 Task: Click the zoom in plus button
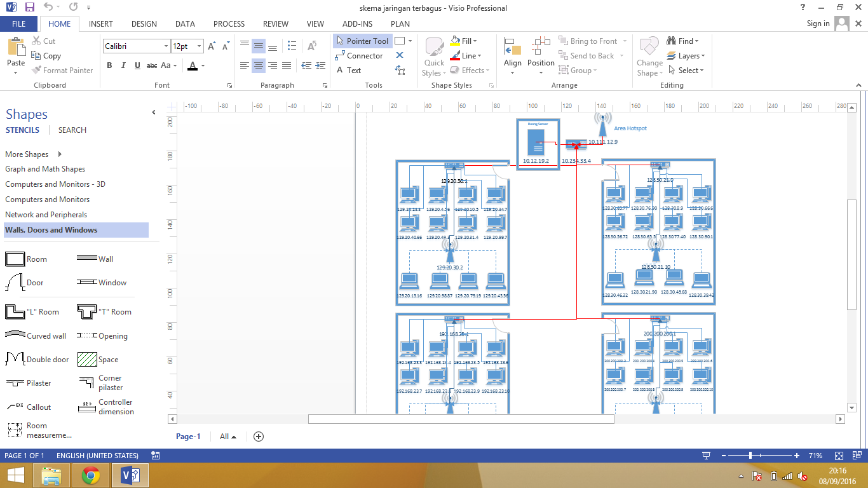pos(797,456)
